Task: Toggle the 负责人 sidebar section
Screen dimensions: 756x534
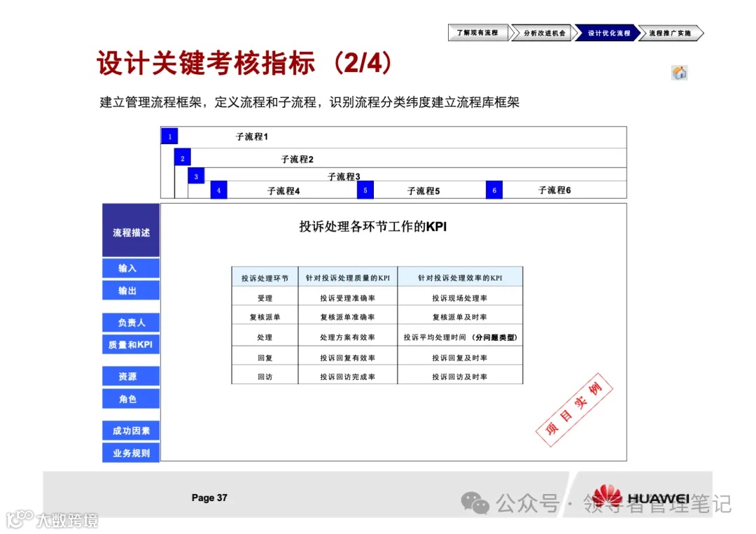Action: (x=130, y=323)
